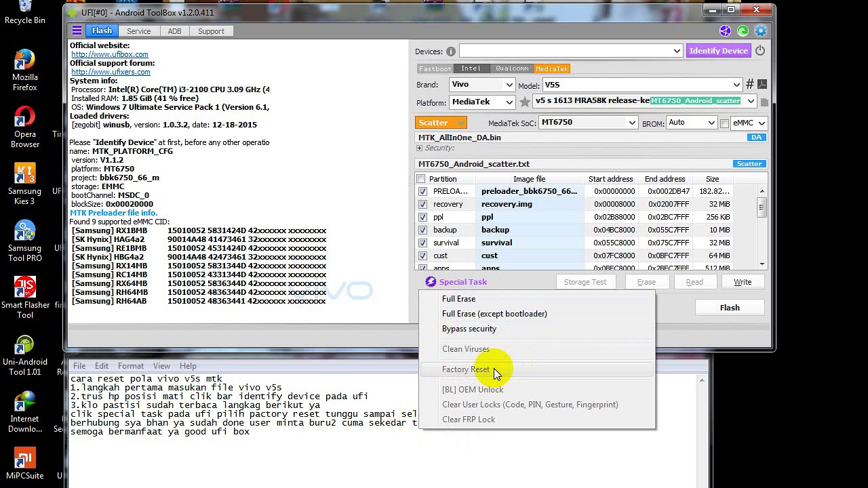This screenshot has width=868, height=488.
Task: Click the power icon beside Identify Device
Action: point(760,51)
